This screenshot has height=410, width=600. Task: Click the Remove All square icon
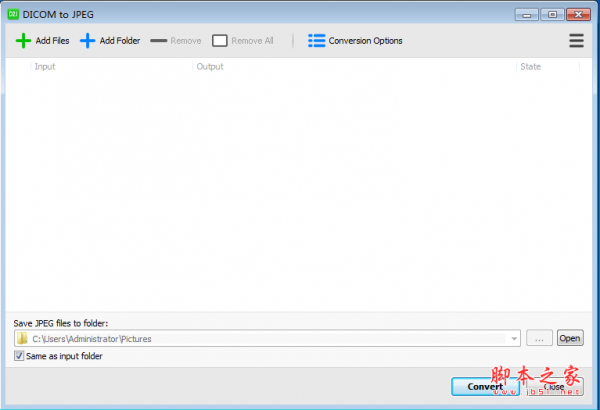[x=220, y=41]
